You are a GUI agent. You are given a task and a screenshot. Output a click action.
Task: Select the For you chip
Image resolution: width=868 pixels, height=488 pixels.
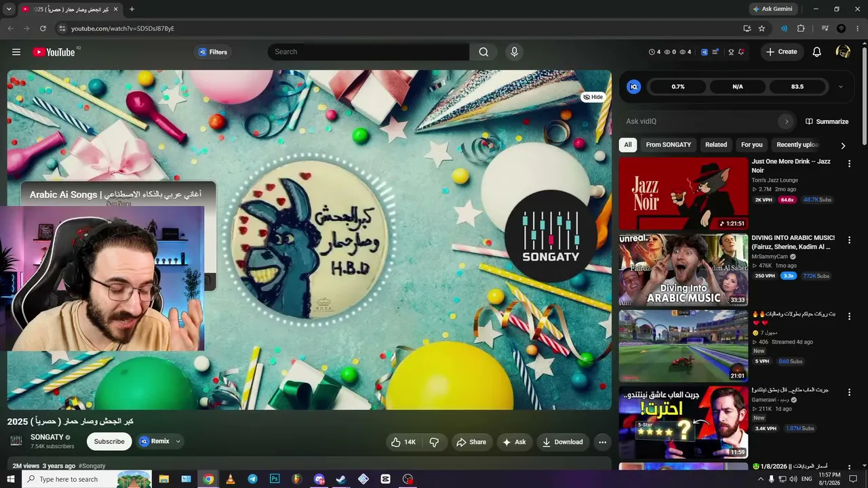pyautogui.click(x=751, y=144)
